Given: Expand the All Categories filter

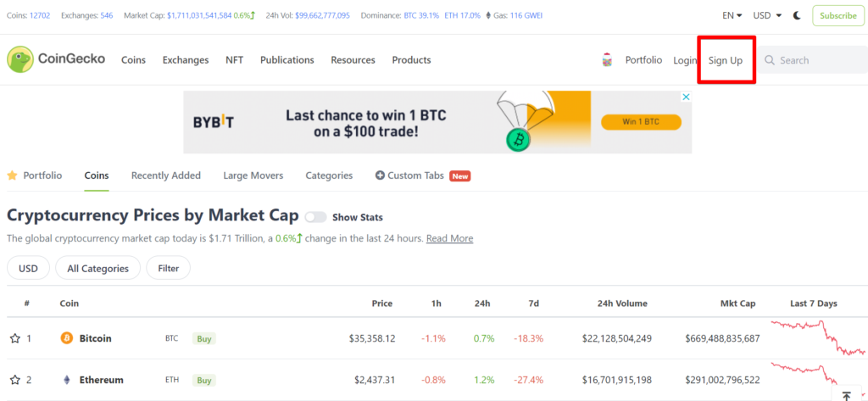Looking at the screenshot, I should pyautogui.click(x=97, y=268).
